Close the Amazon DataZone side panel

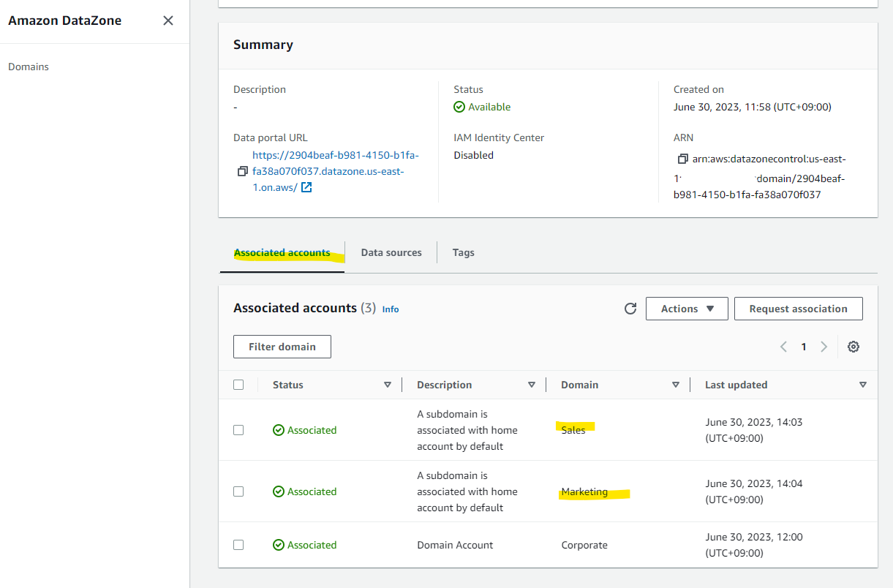[x=168, y=20]
